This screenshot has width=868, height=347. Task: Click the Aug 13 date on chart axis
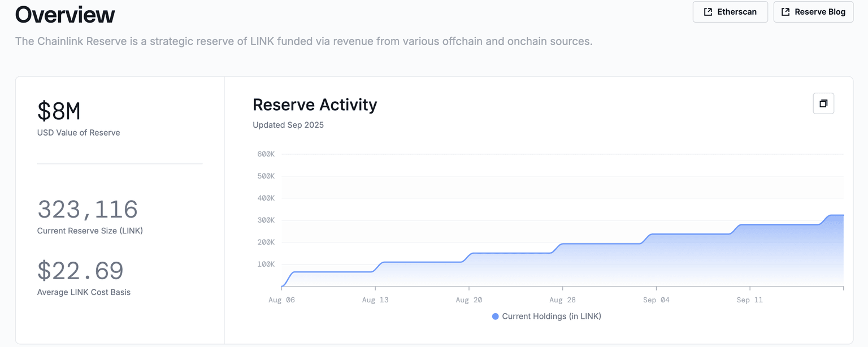click(x=375, y=300)
